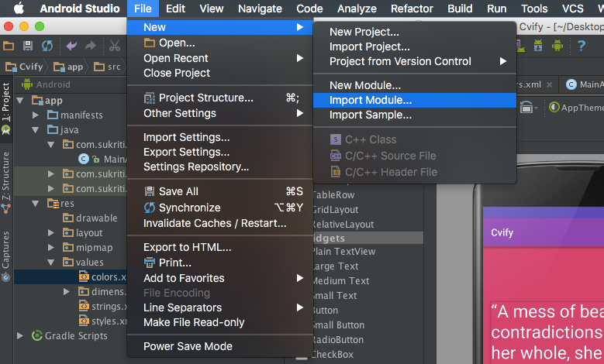Open the Apple menu
This screenshot has height=364, width=604.
coord(19,8)
